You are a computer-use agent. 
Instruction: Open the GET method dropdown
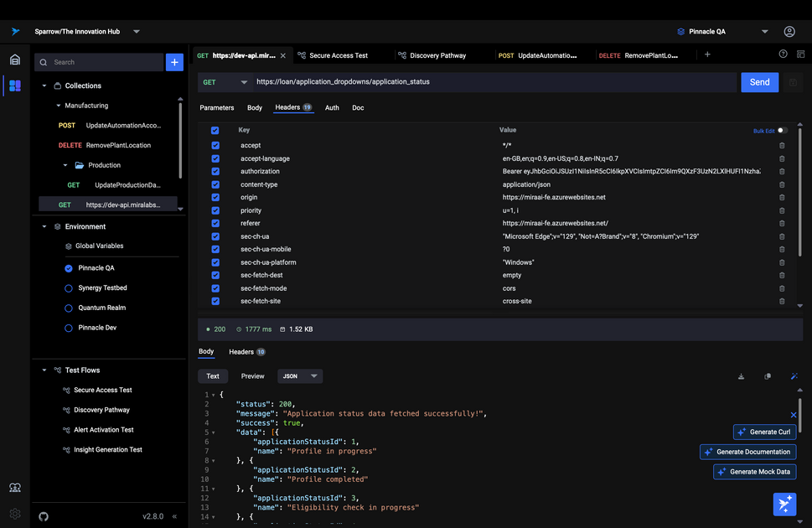[226, 82]
